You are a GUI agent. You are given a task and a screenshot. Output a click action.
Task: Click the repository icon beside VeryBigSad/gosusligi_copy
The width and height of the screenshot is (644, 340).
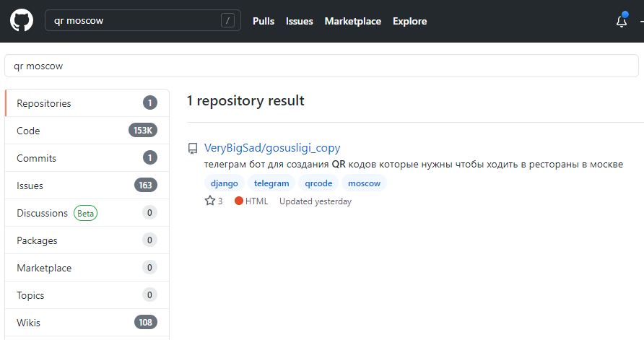[193, 148]
